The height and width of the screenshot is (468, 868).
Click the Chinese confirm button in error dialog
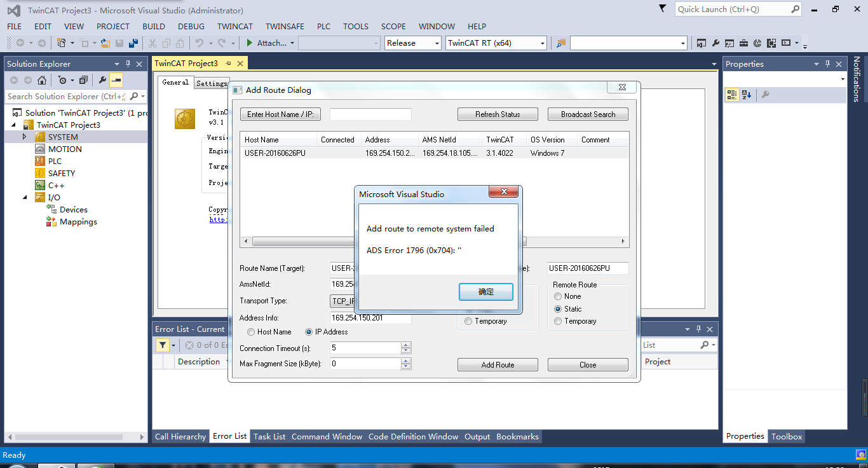pos(486,292)
